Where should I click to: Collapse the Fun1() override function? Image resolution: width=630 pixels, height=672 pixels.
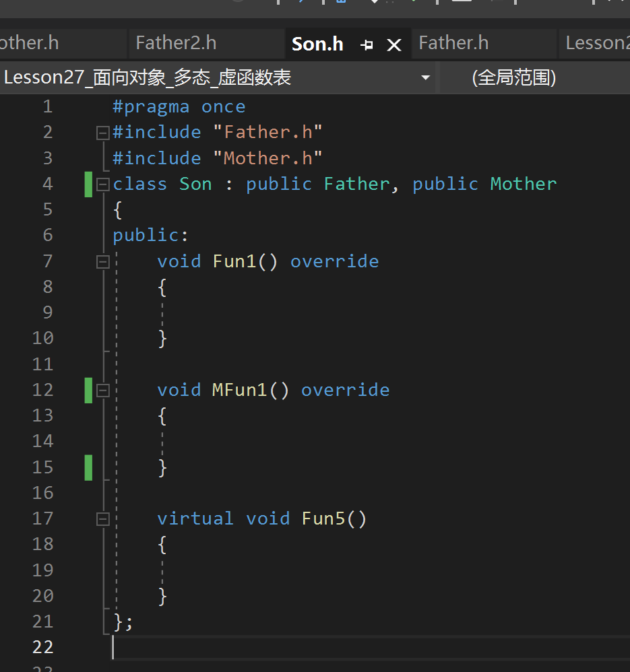click(102, 262)
